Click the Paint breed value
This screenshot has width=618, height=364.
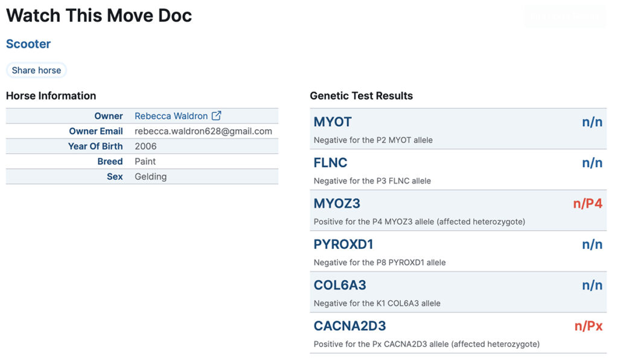[x=145, y=161]
